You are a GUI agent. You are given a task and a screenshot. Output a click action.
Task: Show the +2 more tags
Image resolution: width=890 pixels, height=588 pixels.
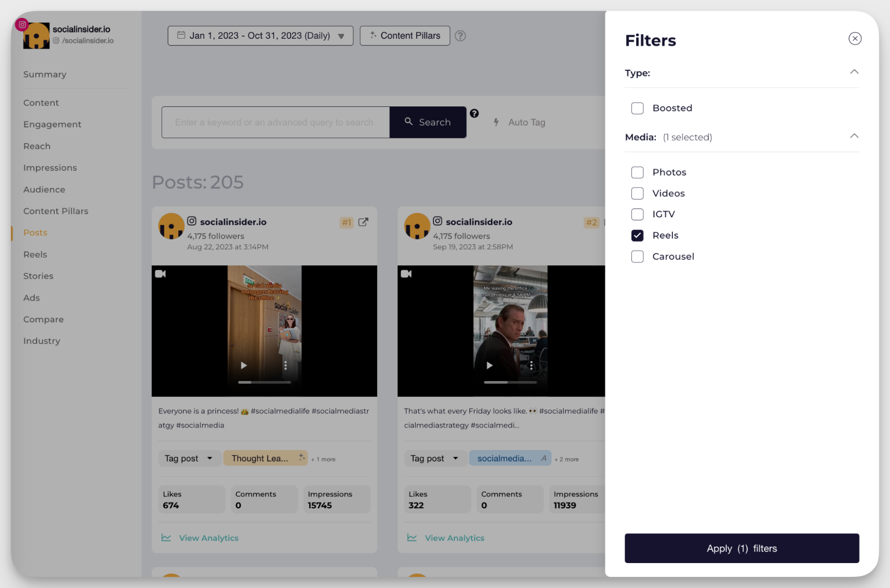[567, 459]
